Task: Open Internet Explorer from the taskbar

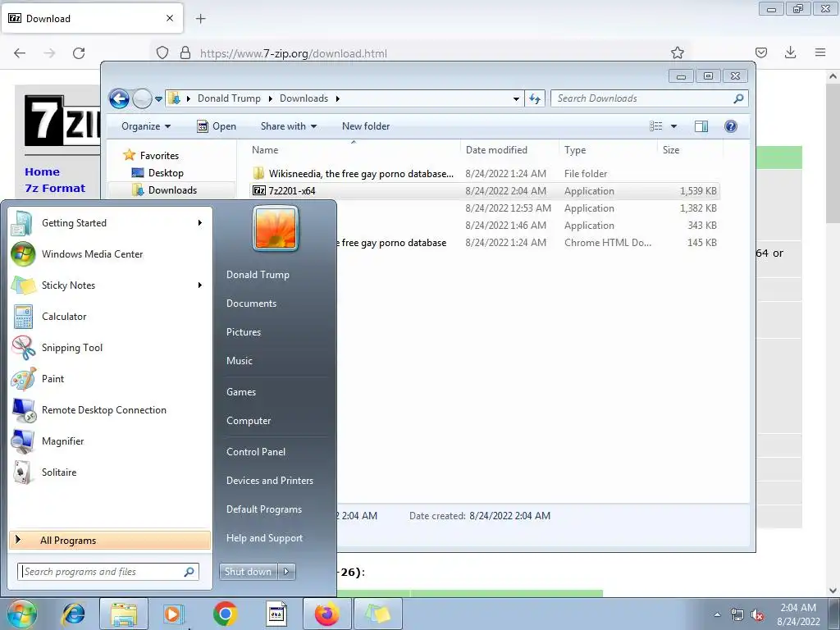Action: 73,614
